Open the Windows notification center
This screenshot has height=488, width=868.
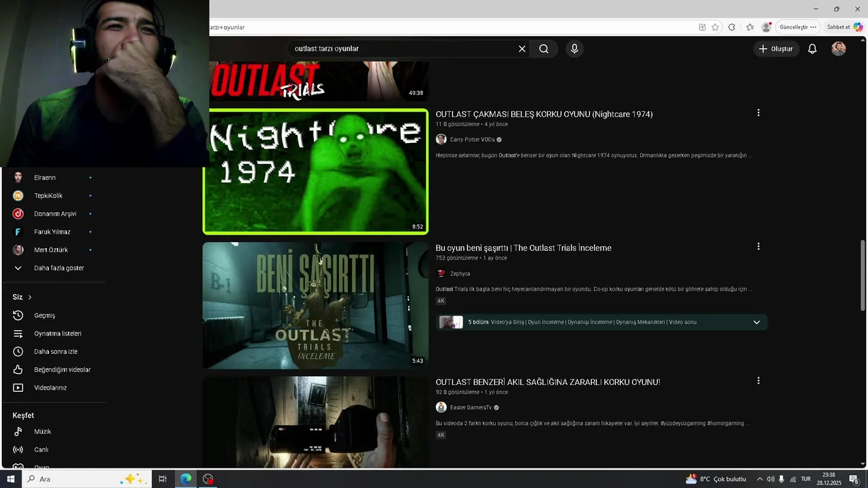coord(854,479)
